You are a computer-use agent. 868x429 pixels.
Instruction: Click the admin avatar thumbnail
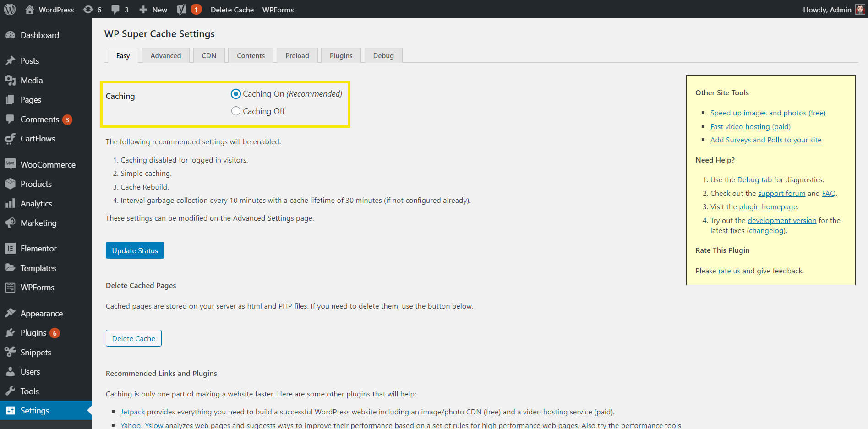860,10
